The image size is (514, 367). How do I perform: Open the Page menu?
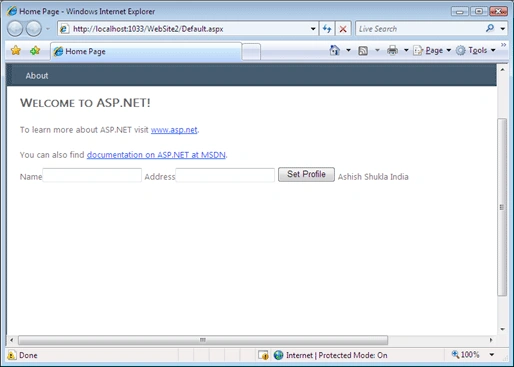(x=432, y=50)
